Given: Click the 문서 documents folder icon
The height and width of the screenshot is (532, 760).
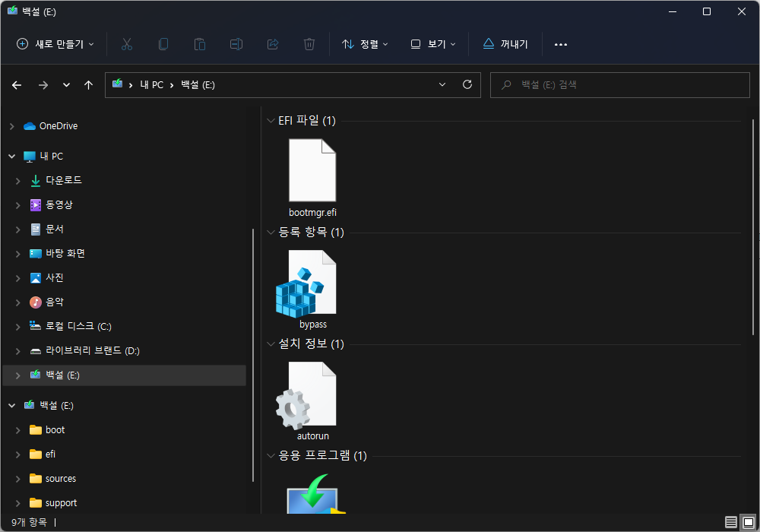Looking at the screenshot, I should (x=36, y=230).
